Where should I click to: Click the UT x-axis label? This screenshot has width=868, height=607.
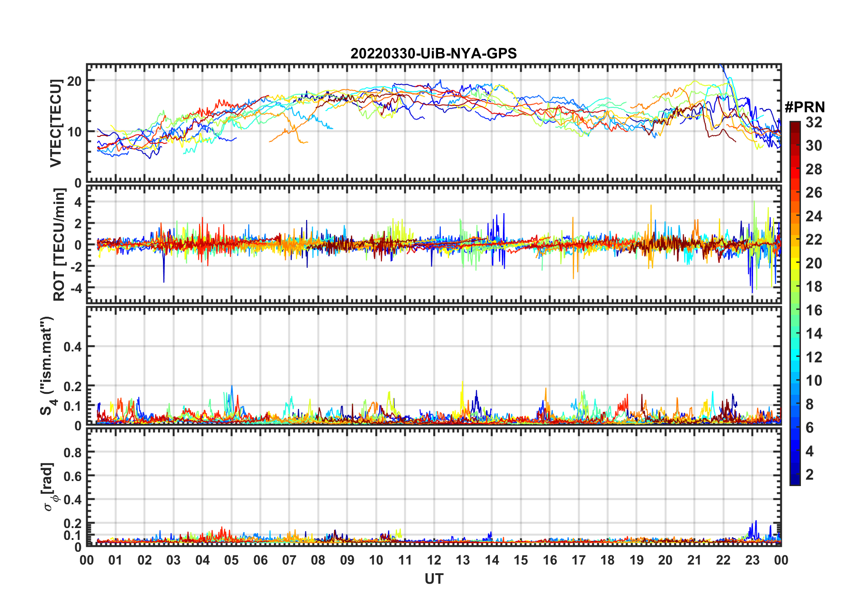tap(434, 579)
